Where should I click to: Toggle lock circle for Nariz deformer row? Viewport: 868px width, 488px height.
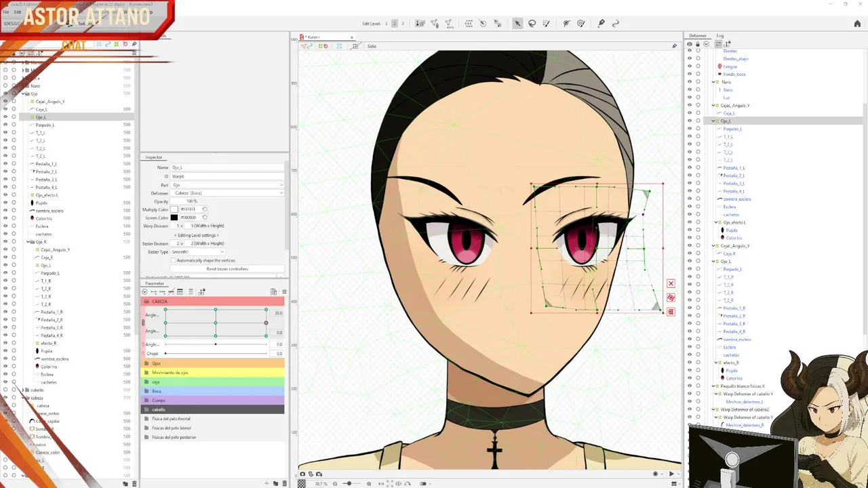tap(698, 82)
